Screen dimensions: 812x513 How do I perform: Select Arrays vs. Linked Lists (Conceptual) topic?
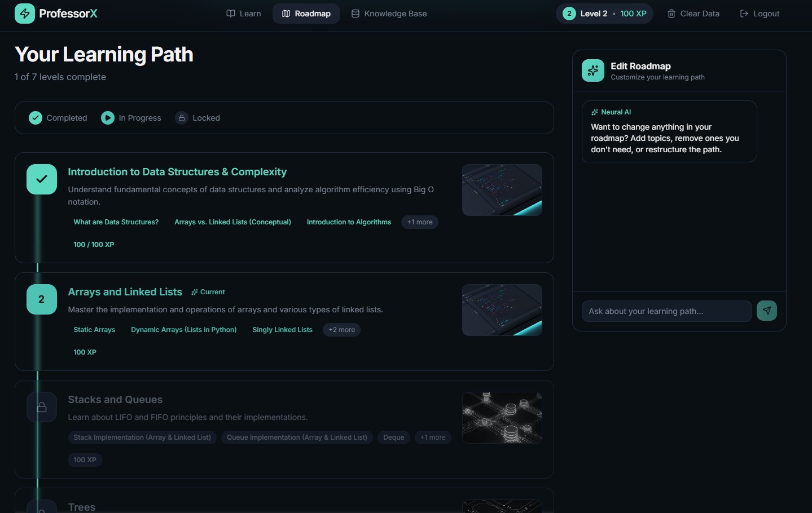tap(233, 222)
